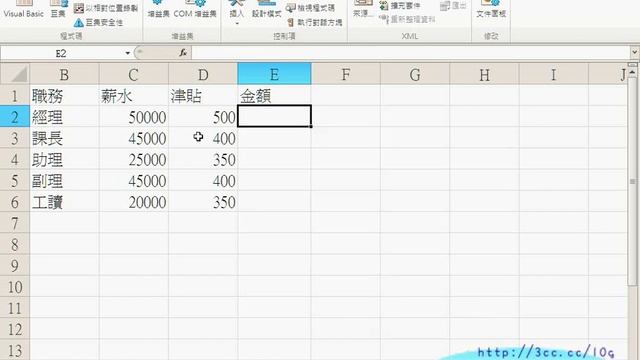
Task: Click vertical scrollbar up arrow
Action: tap(633, 72)
